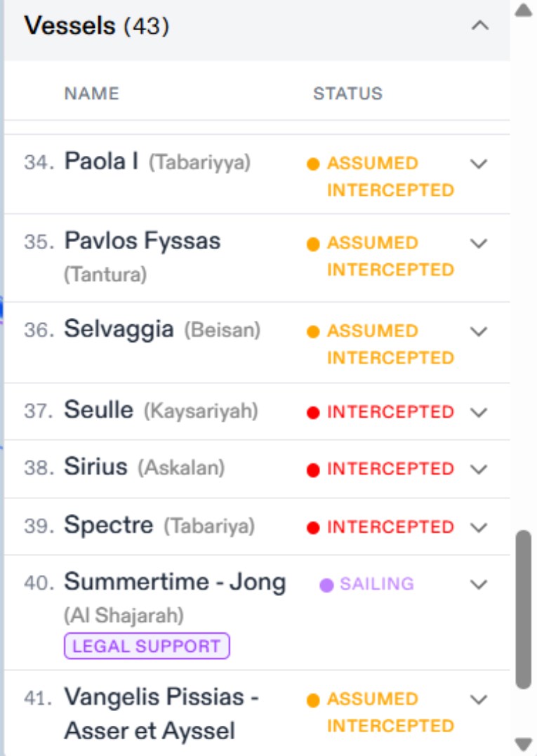The width and height of the screenshot is (537, 756).
Task: Click the STATUS column header
Action: (347, 93)
